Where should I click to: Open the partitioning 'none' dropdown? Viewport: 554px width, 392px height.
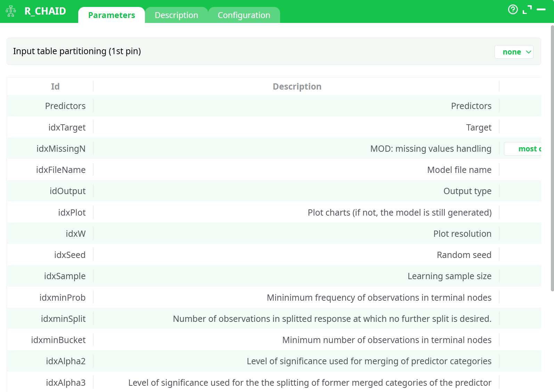pyautogui.click(x=513, y=52)
